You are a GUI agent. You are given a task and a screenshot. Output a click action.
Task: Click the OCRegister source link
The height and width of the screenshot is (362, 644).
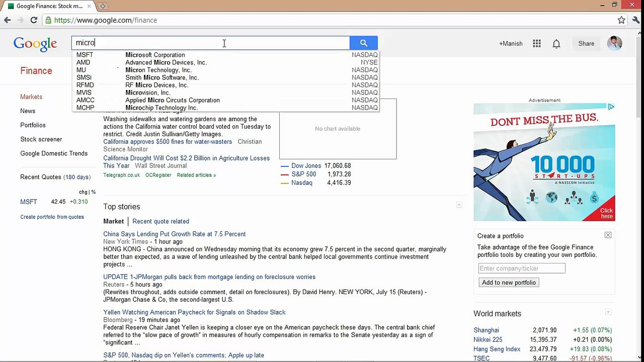point(158,175)
